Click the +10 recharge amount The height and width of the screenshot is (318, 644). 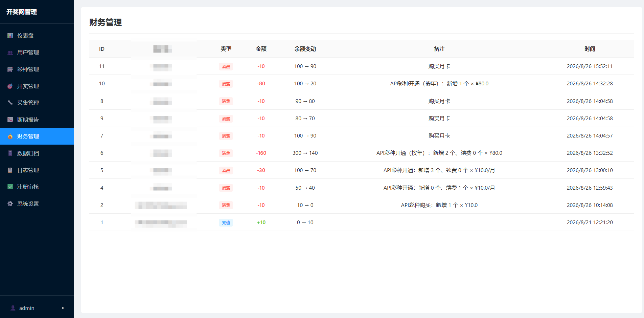pyautogui.click(x=261, y=222)
